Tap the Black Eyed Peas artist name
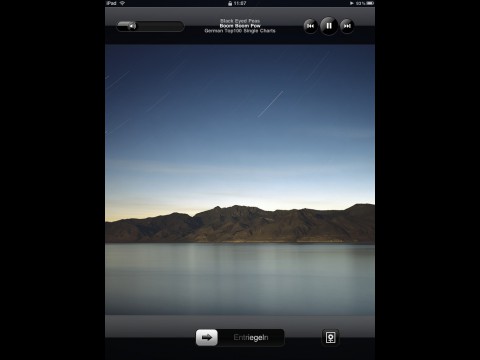This screenshot has width=480, height=360. pos(240,21)
